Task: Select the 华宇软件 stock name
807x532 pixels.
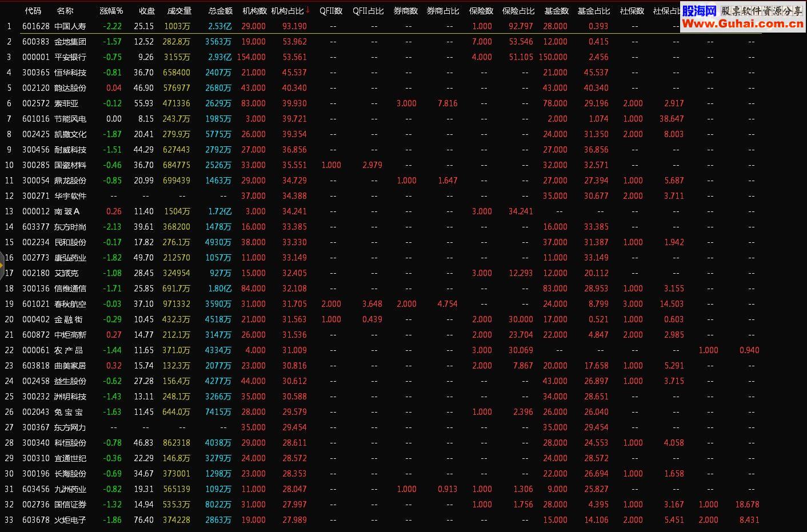Action: click(x=70, y=196)
